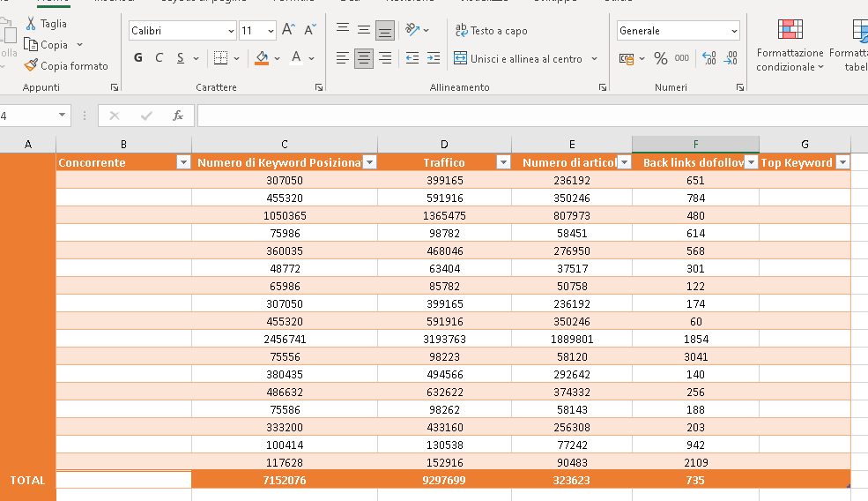Screen dimensions: 868x501
Task: Open underline style dropdown arrow
Action: pyautogui.click(x=196, y=58)
